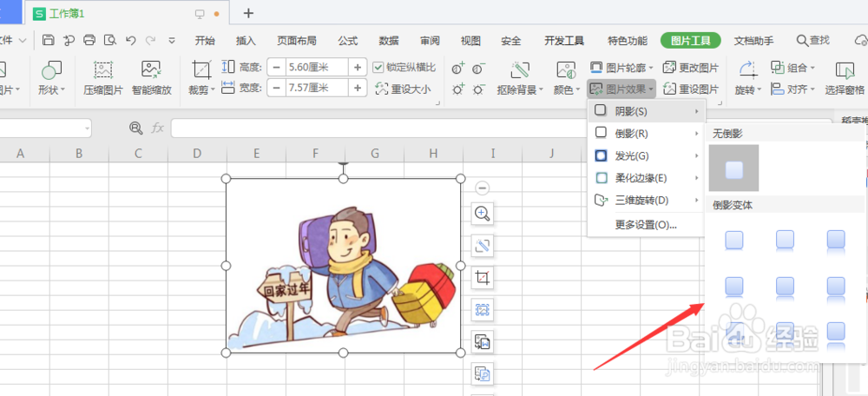Undo the last action
The image size is (868, 396).
(x=131, y=40)
